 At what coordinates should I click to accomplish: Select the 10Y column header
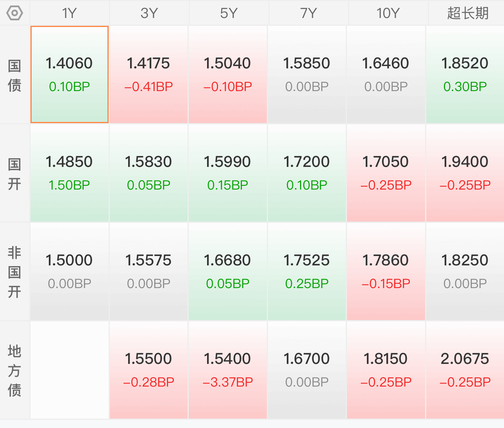pyautogui.click(x=388, y=13)
